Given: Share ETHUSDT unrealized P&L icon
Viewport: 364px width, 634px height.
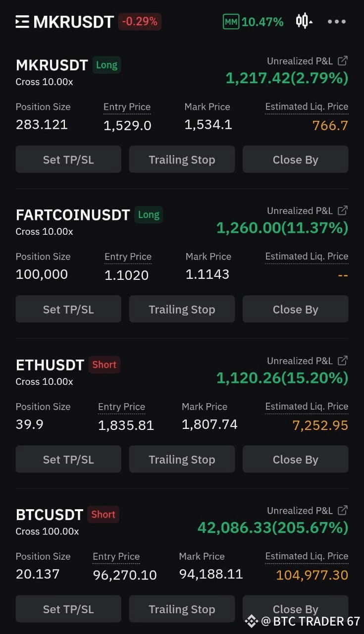Looking at the screenshot, I should click(342, 361).
